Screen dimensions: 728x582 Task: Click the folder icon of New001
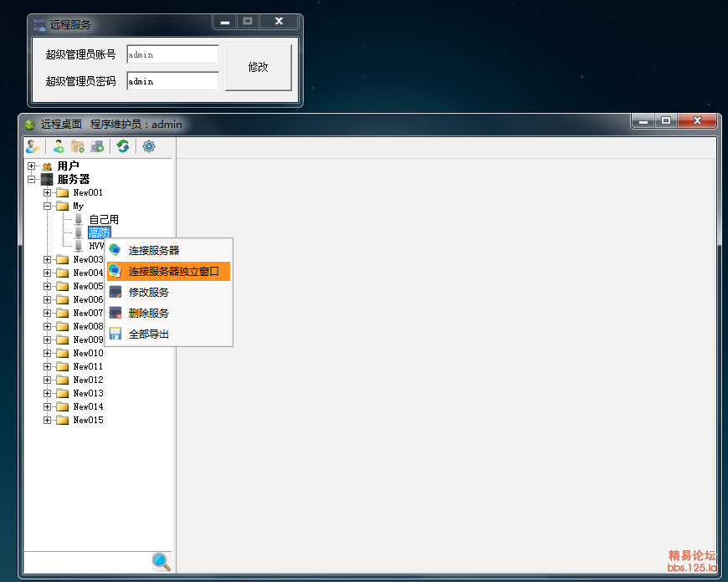(62, 192)
